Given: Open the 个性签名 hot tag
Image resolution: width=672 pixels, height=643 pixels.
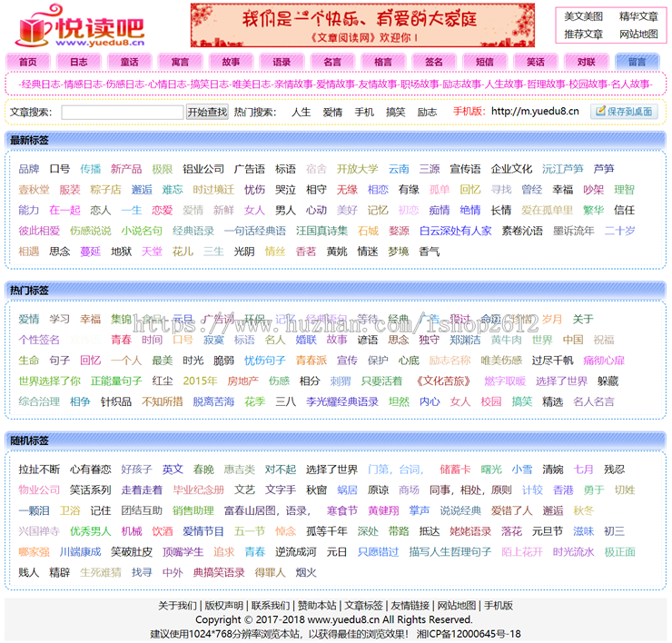Looking at the screenshot, I should coord(39,340).
